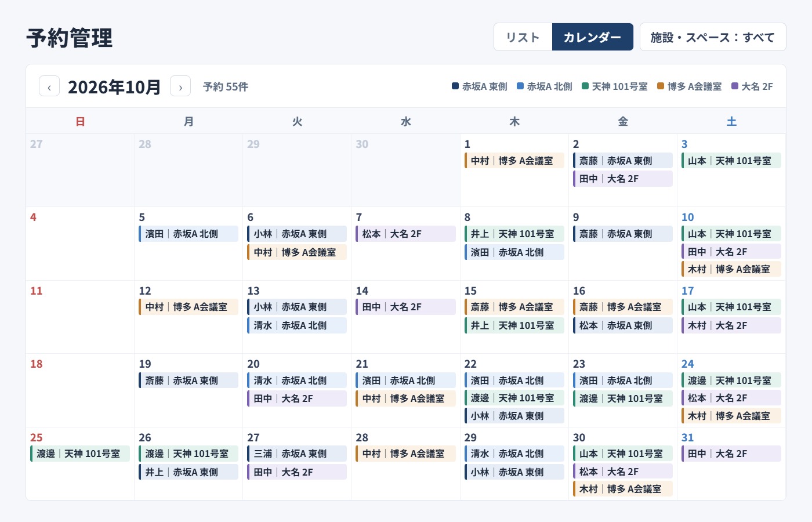
Task: Open 小林 赤坂A 東側 booking on October 22
Action: click(x=514, y=416)
